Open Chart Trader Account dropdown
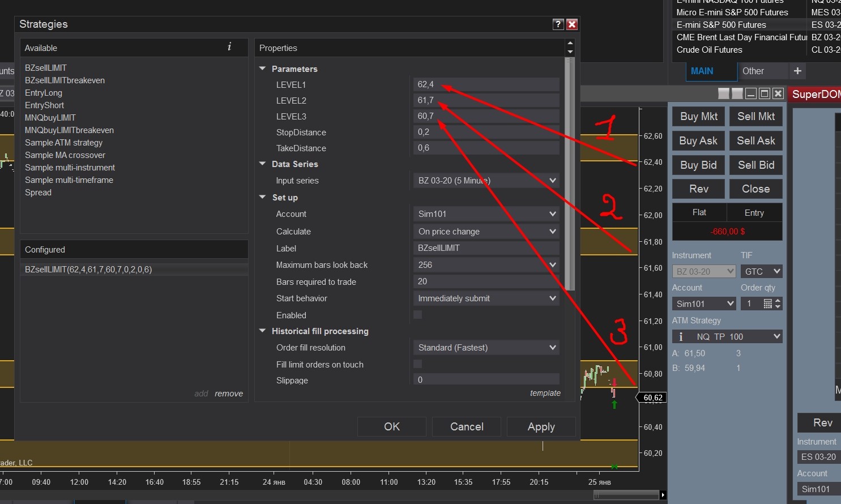Screen dimensions: 841x504 pyautogui.click(x=704, y=304)
